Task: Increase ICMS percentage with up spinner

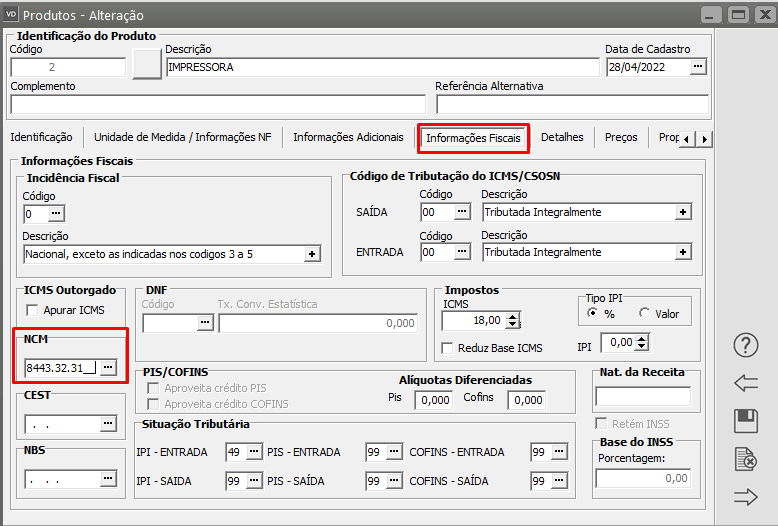Action: tap(513, 316)
